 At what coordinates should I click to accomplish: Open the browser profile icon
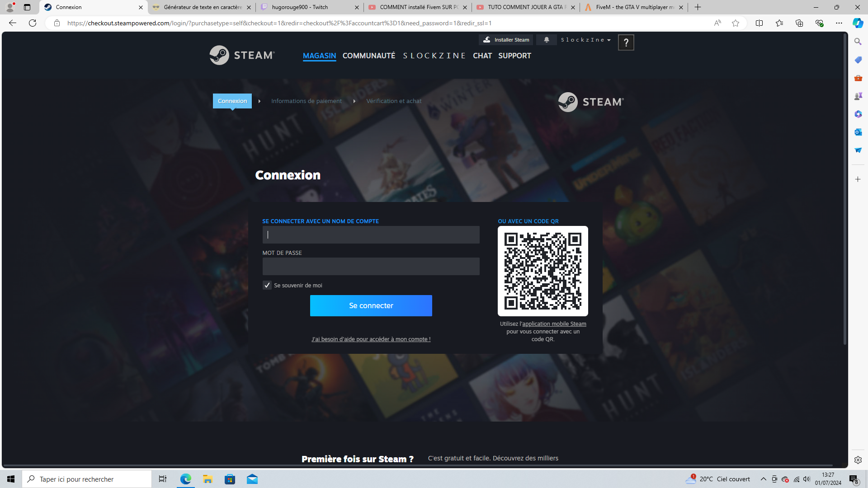[10, 7]
